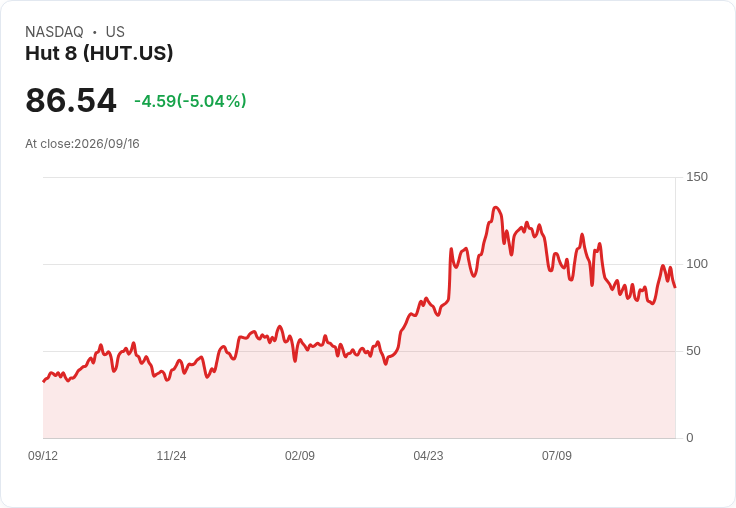Viewport: 736px width, 508px height.
Task: Click the 100 horizontal gridline in empty chart area
Action: [x=235, y=264]
